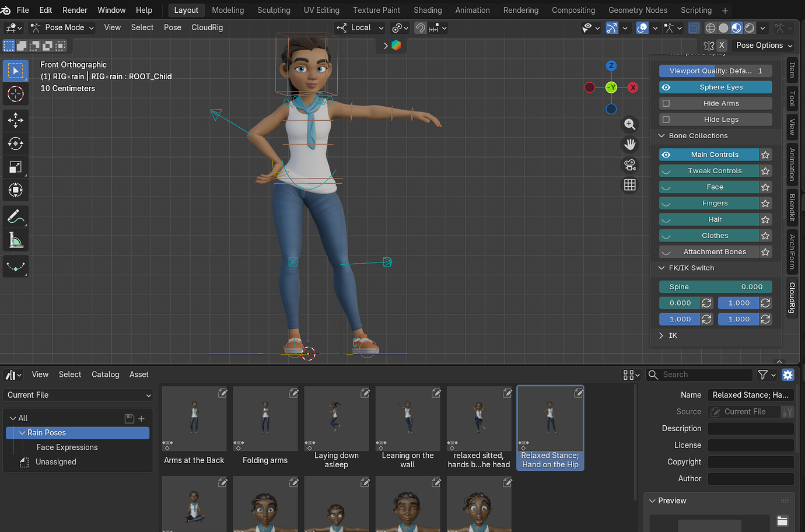Screen dimensions: 805x532
Task: Open the Local orientation dropdown
Action: (360, 27)
